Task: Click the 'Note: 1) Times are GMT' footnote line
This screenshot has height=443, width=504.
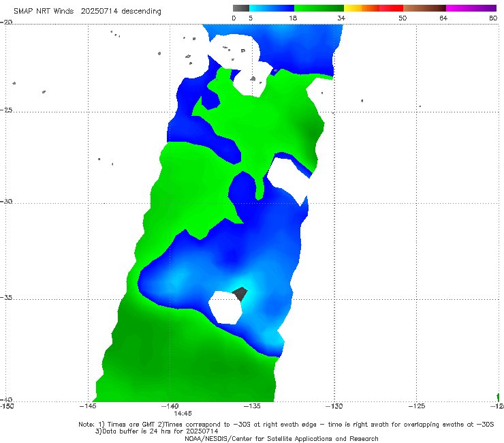Action: (286, 425)
